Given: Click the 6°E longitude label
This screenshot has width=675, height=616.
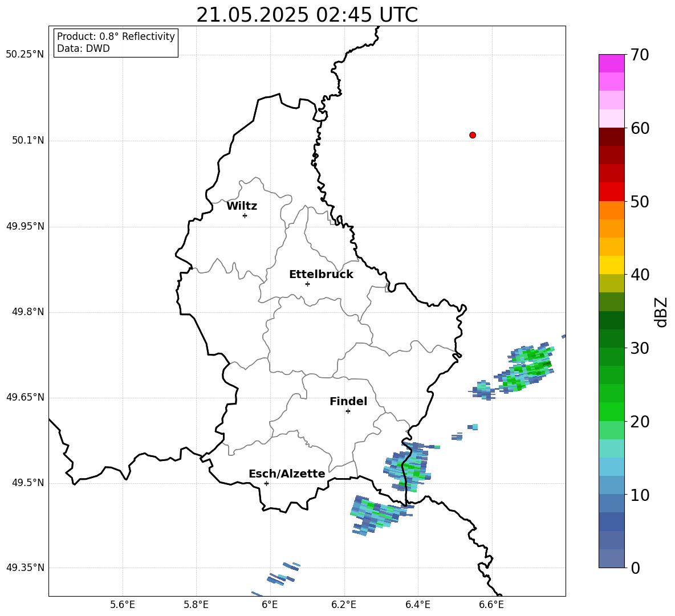Looking at the screenshot, I should pyautogui.click(x=270, y=605).
